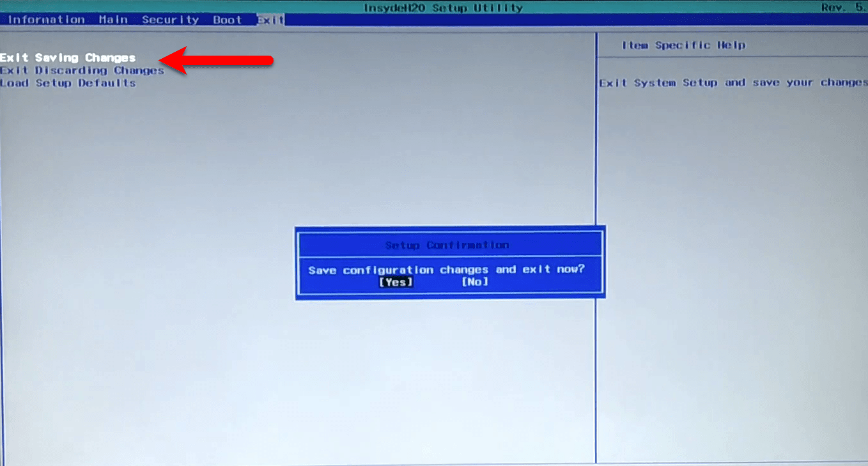Switch to the Main tab
868x466 pixels.
113,20
